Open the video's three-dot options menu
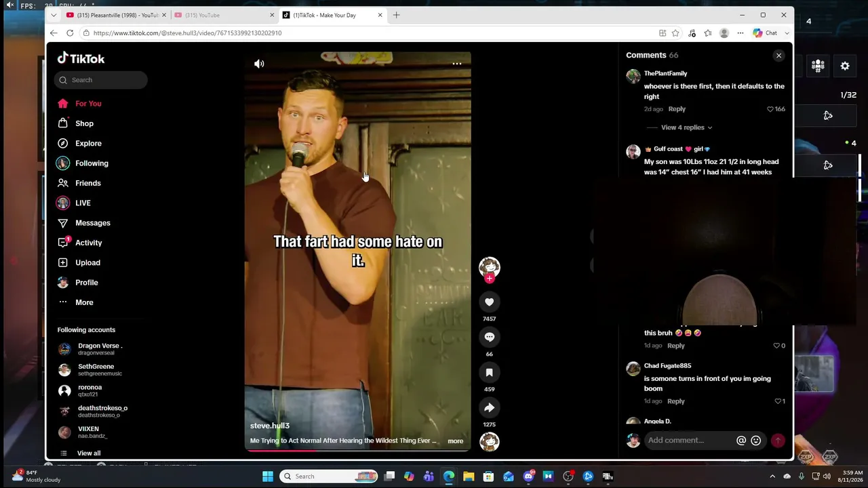The width and height of the screenshot is (868, 488). pos(457,64)
